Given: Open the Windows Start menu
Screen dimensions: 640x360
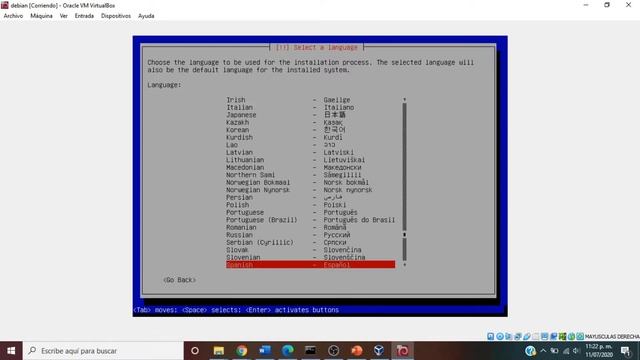Looking at the screenshot, I should tap(11, 351).
